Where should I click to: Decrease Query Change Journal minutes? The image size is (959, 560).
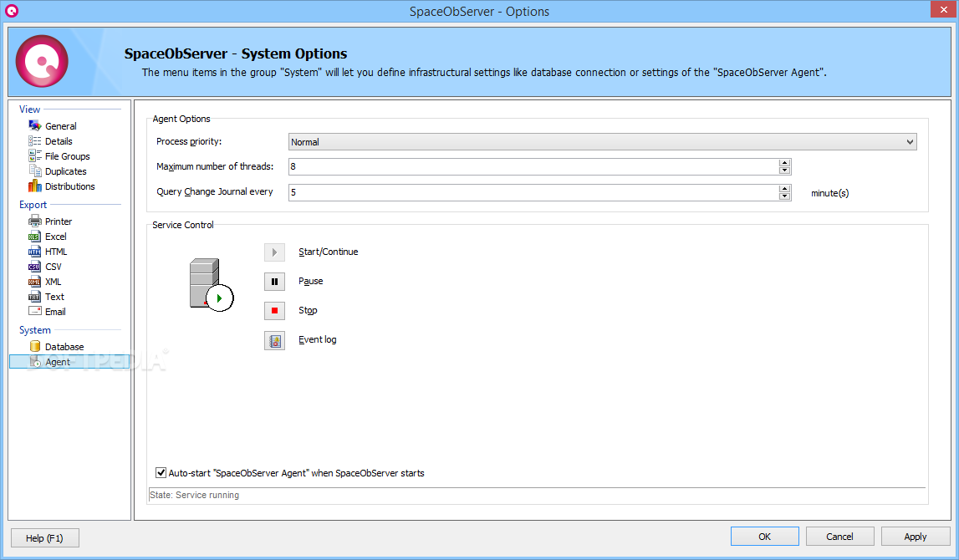point(785,196)
